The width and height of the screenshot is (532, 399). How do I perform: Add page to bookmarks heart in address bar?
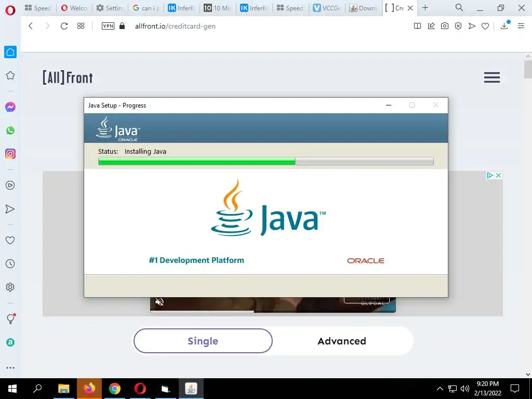click(x=485, y=26)
